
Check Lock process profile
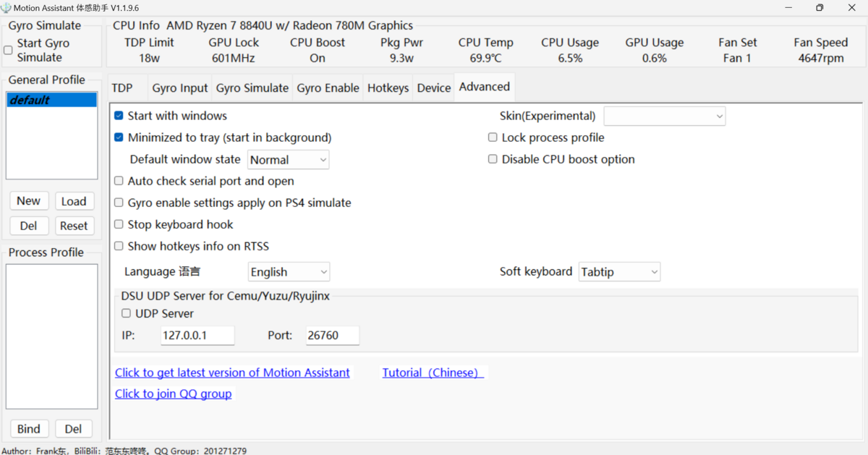(x=493, y=137)
